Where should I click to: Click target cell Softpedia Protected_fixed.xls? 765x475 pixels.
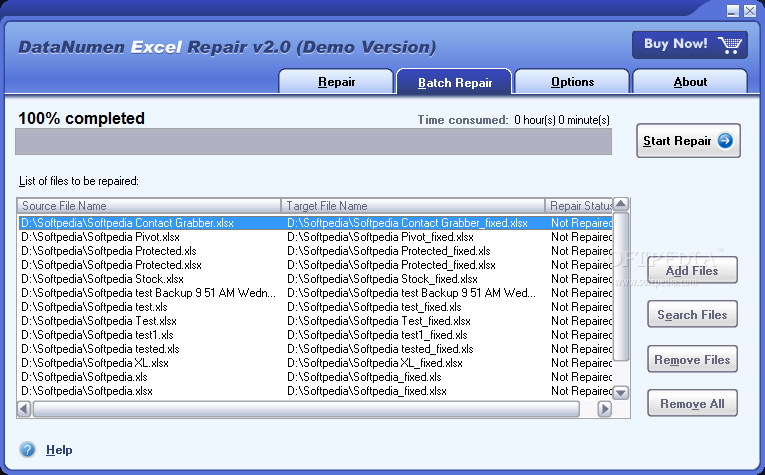(x=389, y=251)
